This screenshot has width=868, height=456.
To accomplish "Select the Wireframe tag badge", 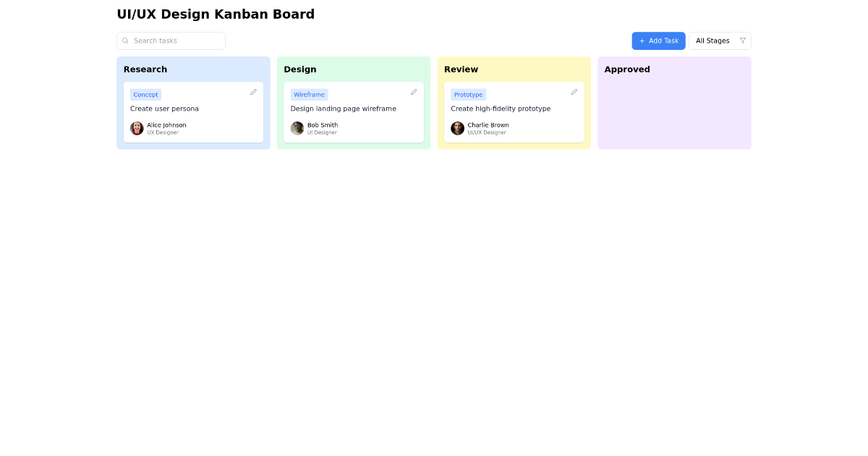I will point(309,94).
